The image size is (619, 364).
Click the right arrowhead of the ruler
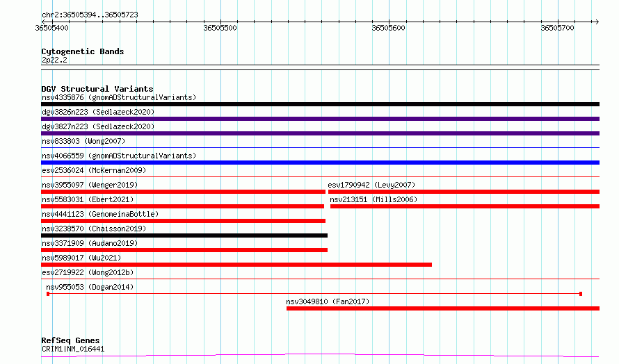click(x=597, y=22)
